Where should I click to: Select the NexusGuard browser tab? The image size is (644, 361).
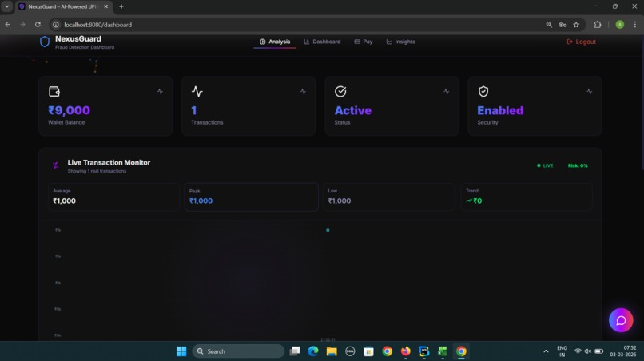click(63, 6)
